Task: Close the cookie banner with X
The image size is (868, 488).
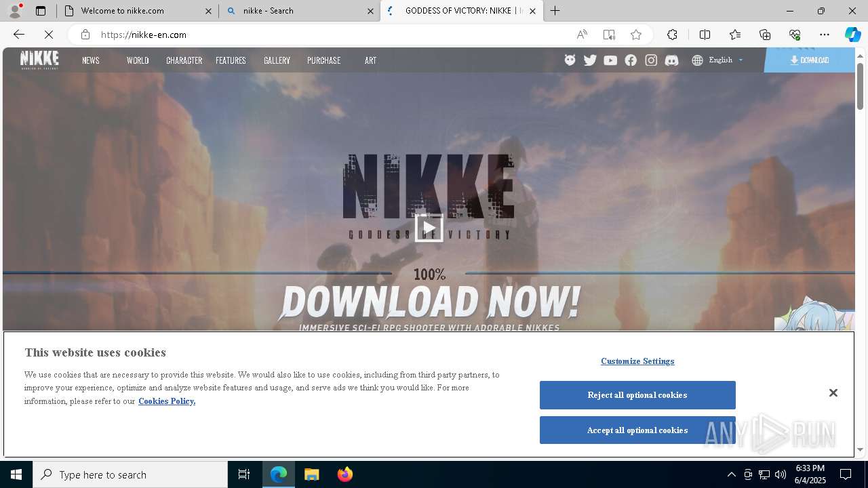Action: tap(833, 393)
